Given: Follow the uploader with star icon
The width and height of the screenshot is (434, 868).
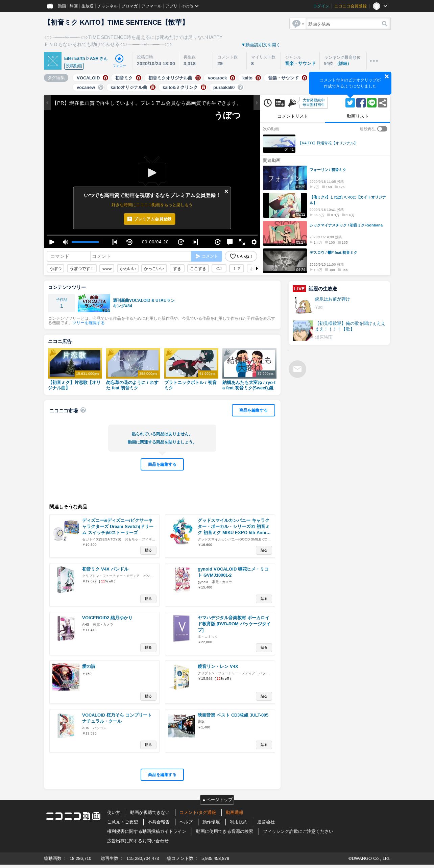Looking at the screenshot, I should click(119, 58).
